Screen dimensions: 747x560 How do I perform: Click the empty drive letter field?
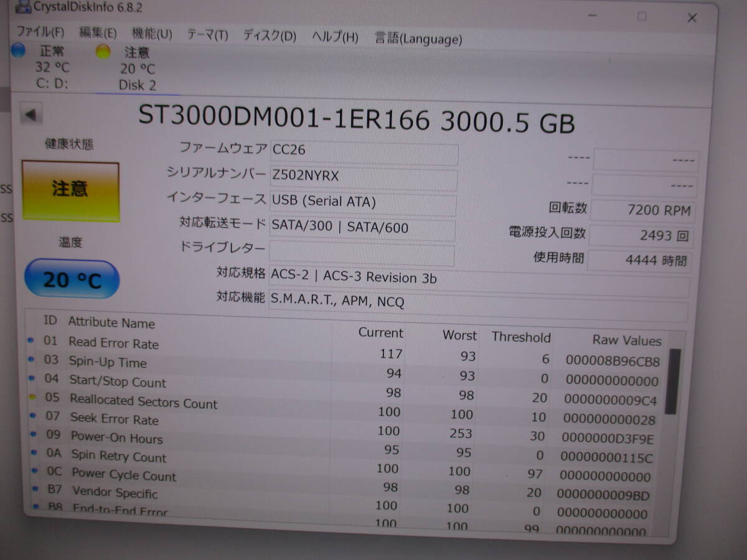[x=361, y=254]
